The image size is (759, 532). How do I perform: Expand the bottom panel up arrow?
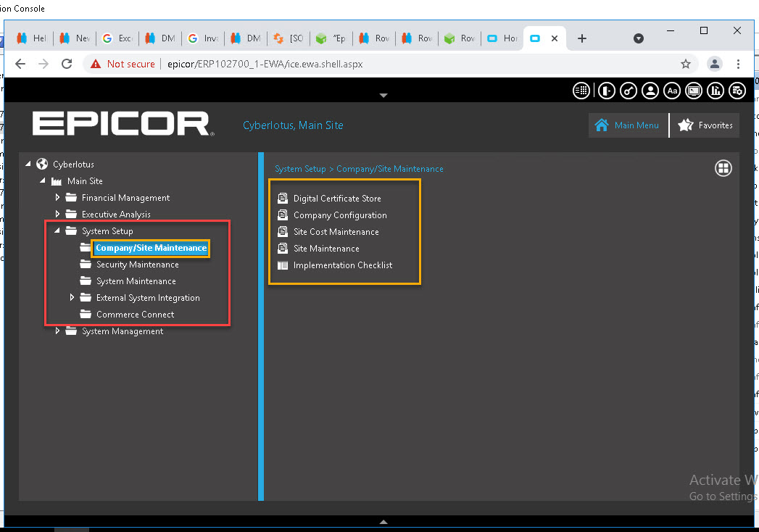point(383,522)
